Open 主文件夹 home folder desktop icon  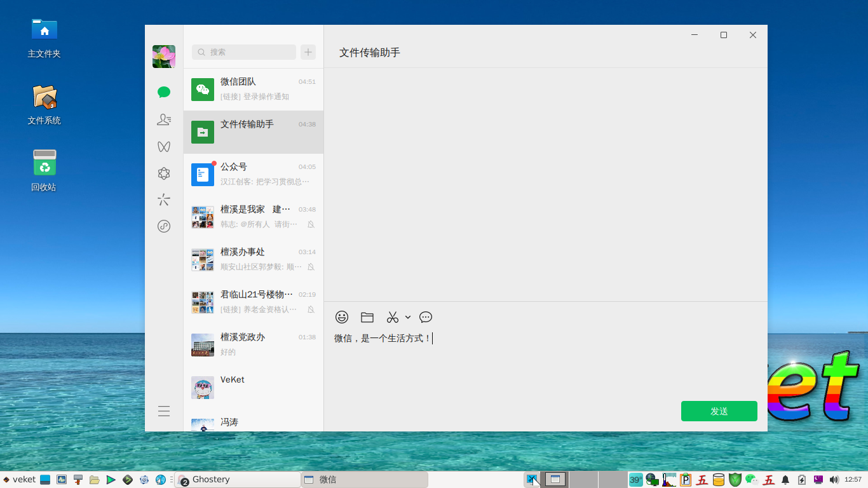pos(44,38)
